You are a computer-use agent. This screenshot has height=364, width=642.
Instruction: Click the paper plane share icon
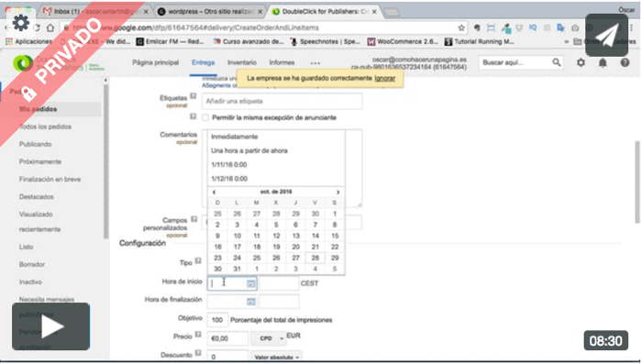(x=606, y=35)
